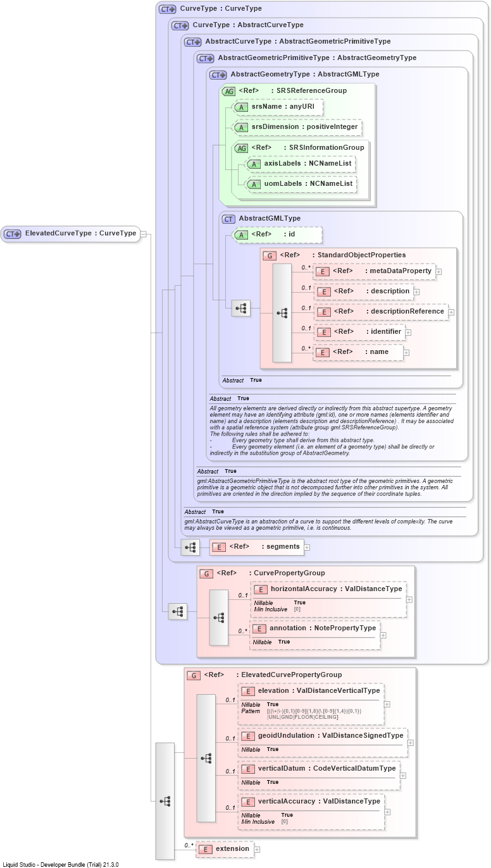
Task: Expand the horizontalAccuracy element
Action: tap(409, 599)
